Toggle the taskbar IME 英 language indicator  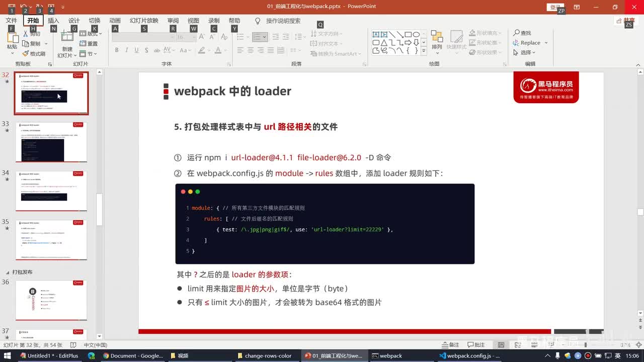point(617,355)
